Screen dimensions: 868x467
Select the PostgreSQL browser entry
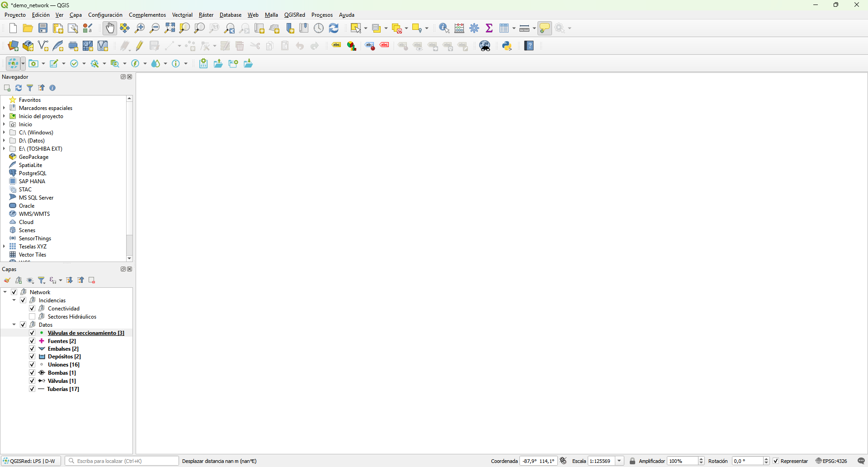tap(33, 173)
